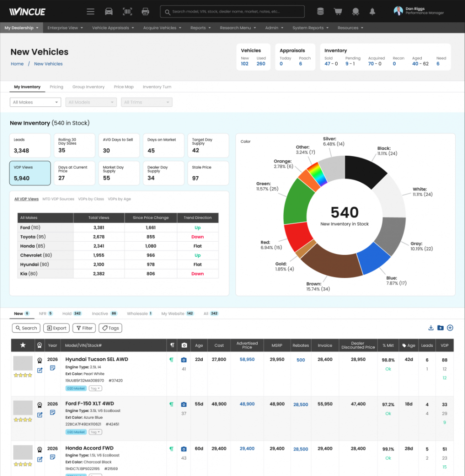Click the camera icon in the Ford F-150 row

click(184, 404)
